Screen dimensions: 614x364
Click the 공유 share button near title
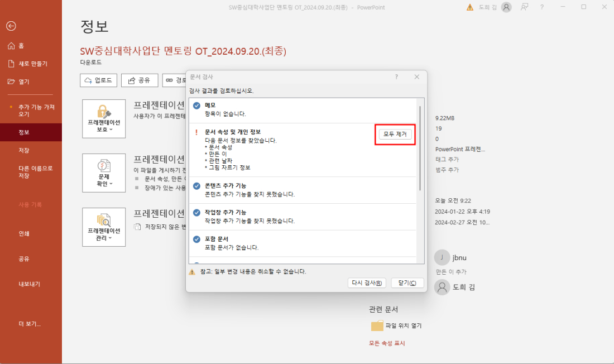(x=140, y=80)
